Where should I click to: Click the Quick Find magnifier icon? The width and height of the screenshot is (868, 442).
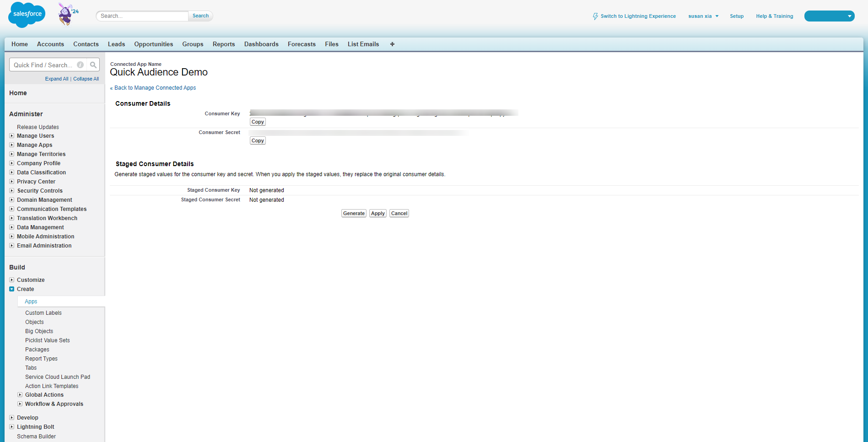click(93, 65)
